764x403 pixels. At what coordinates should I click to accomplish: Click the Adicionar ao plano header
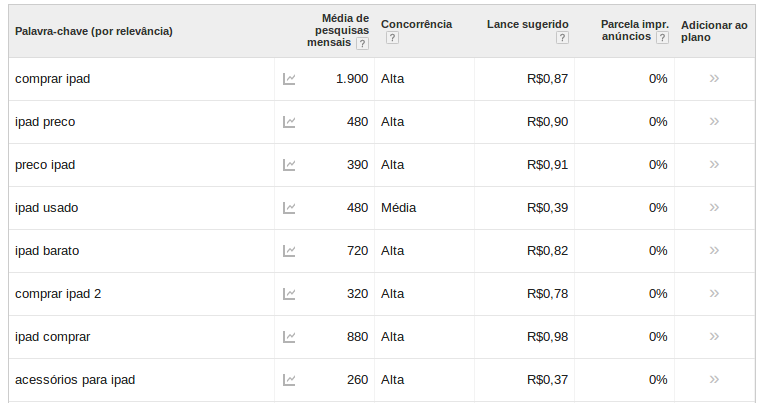pos(714,31)
